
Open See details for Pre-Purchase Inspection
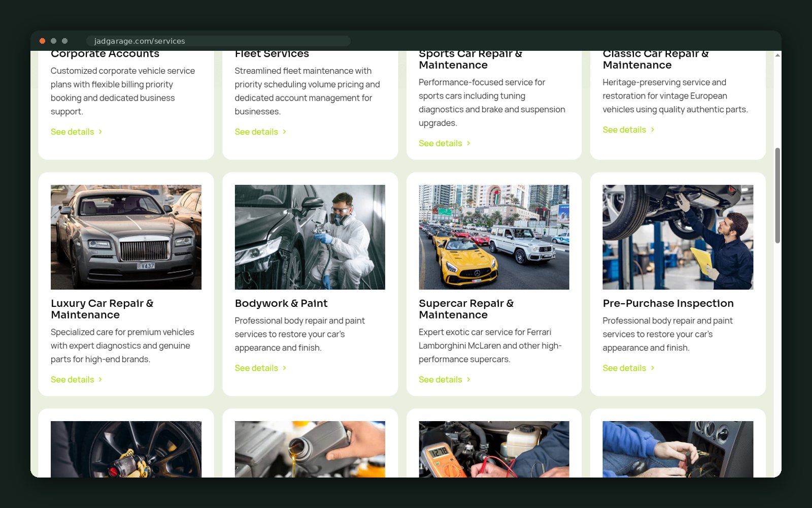point(629,368)
